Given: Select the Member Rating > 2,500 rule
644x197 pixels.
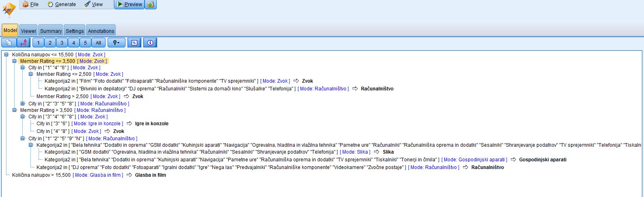Looking at the screenshot, I should (90, 96).
